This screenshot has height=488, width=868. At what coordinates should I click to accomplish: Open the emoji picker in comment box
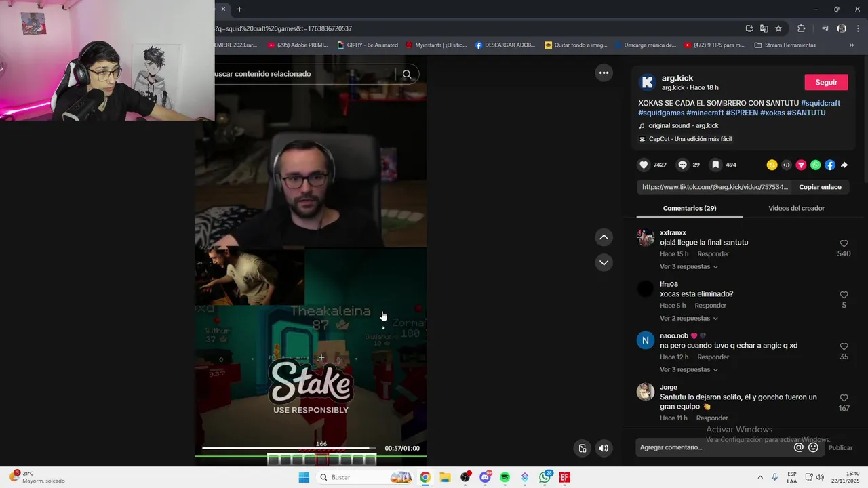pos(813,447)
